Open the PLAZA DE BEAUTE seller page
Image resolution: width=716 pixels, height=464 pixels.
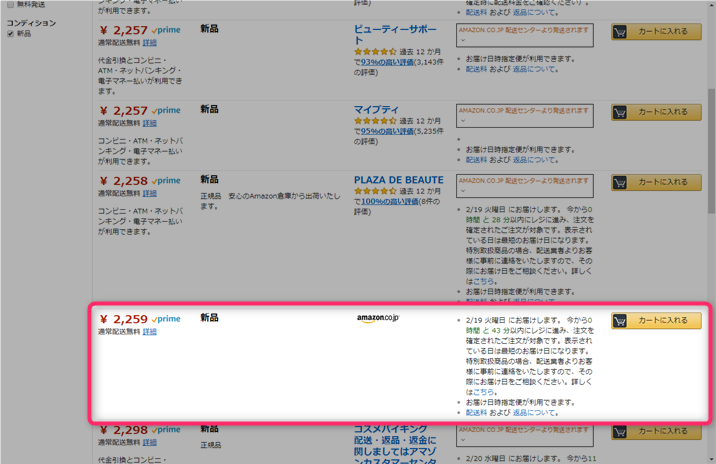(399, 180)
